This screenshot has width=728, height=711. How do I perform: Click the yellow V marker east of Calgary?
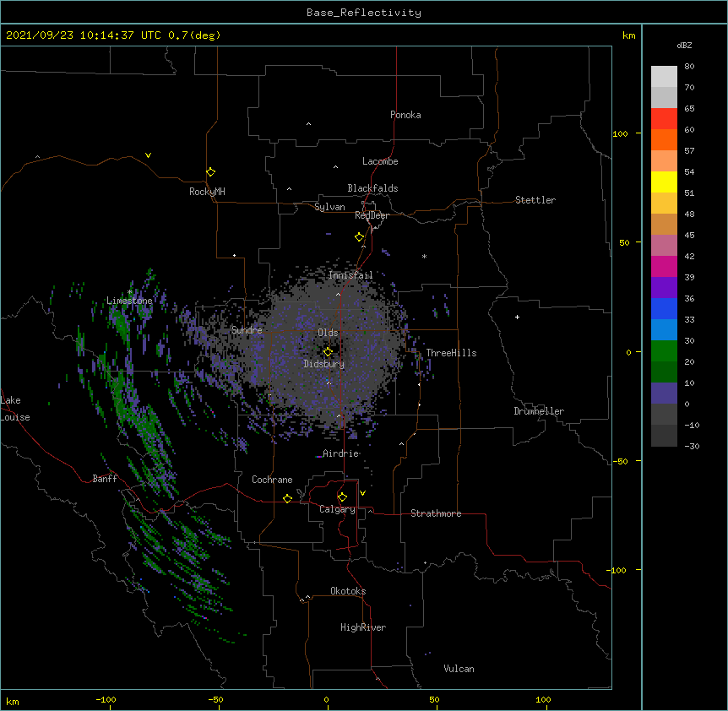[362, 493]
